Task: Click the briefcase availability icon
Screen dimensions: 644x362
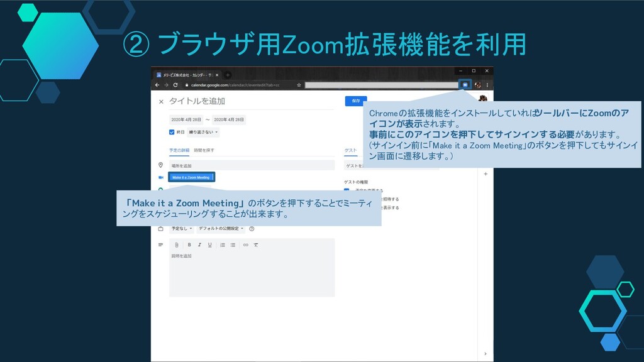Action: point(160,229)
